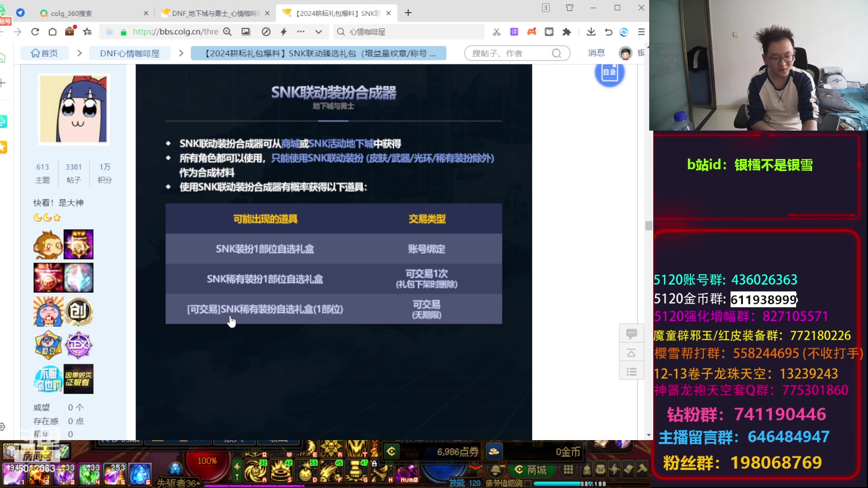Open 消息 messages link
The width and height of the screenshot is (868, 488).
pos(596,53)
